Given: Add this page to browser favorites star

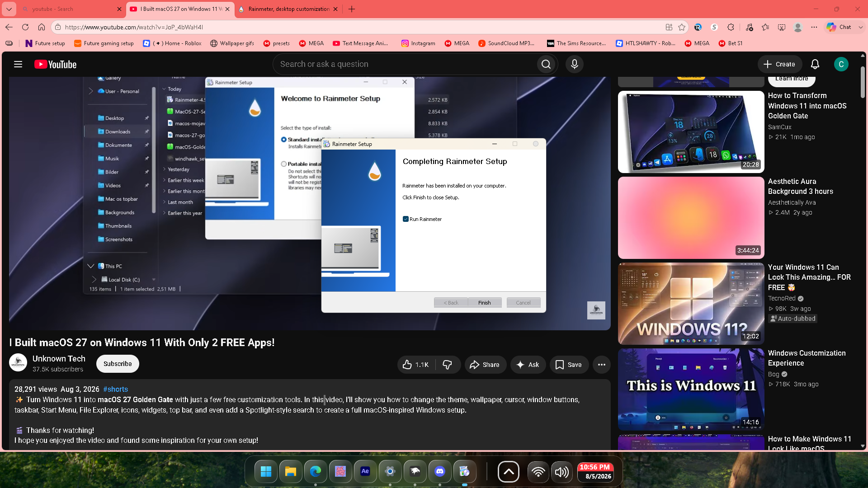Looking at the screenshot, I should tap(682, 27).
